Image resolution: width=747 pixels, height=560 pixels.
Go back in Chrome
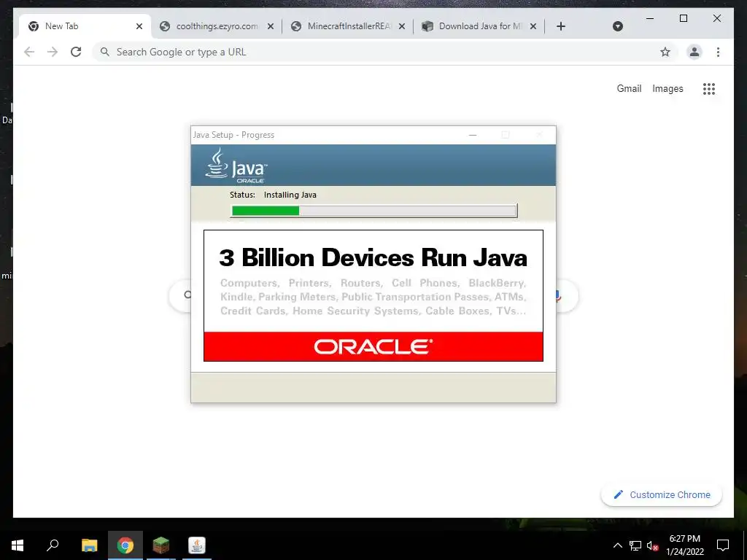[x=29, y=52]
